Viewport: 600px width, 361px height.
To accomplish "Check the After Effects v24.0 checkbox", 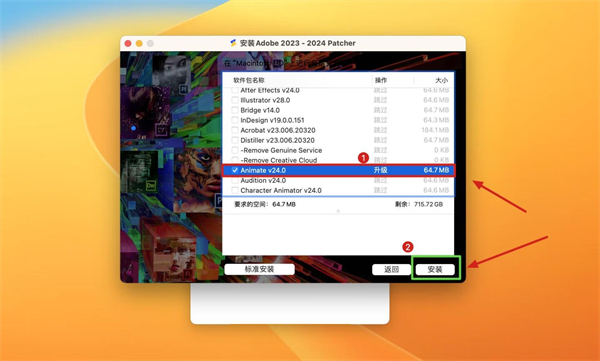I will [x=235, y=90].
